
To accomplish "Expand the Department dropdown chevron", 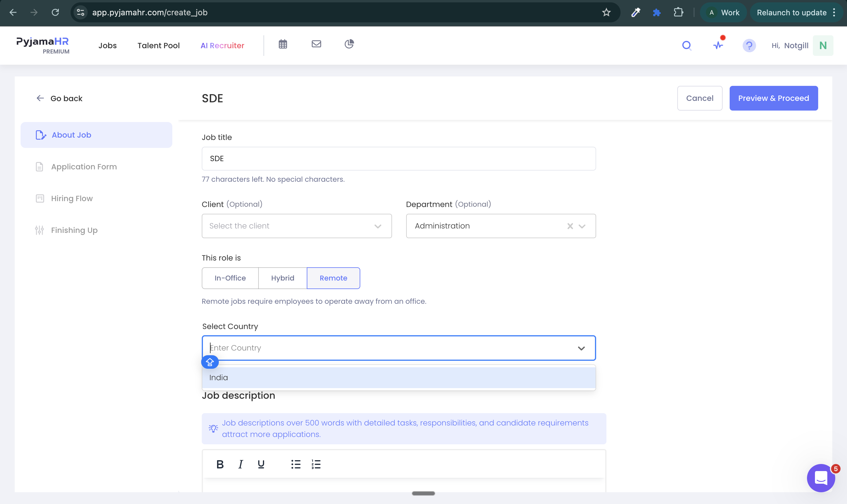I will coord(582,226).
